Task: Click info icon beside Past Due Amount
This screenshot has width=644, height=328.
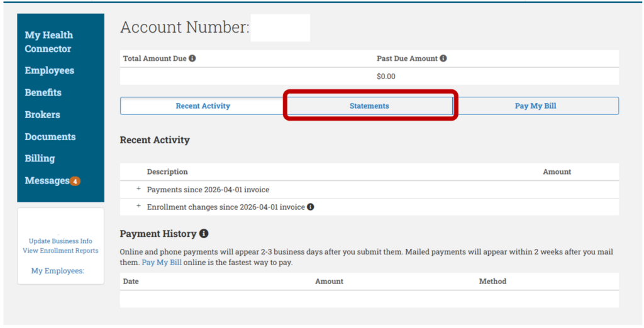Action: click(x=443, y=58)
